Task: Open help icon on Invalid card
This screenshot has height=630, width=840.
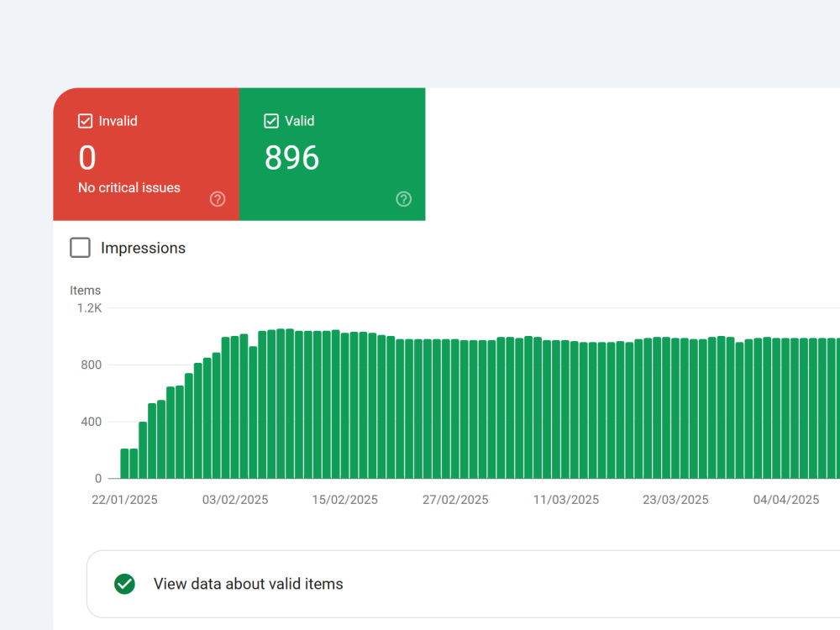Action: coord(218,199)
